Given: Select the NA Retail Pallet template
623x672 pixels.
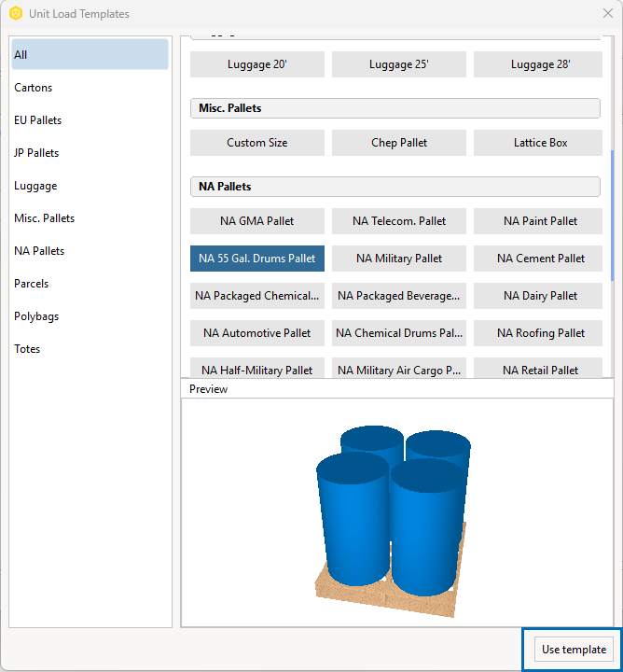Looking at the screenshot, I should (538, 369).
